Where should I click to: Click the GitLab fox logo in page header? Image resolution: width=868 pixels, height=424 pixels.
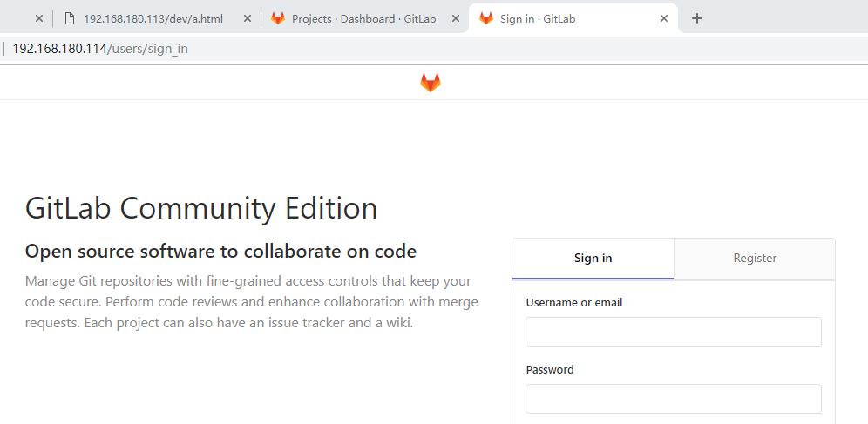coord(431,83)
